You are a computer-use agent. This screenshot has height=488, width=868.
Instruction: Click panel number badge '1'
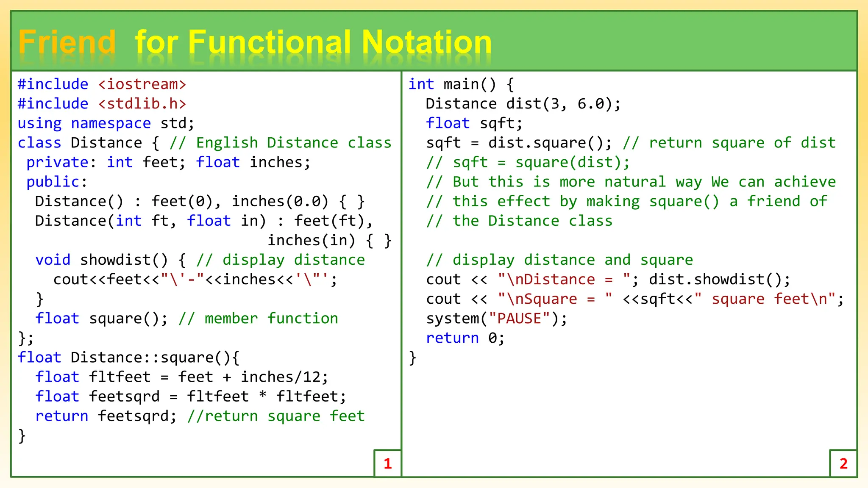(388, 463)
